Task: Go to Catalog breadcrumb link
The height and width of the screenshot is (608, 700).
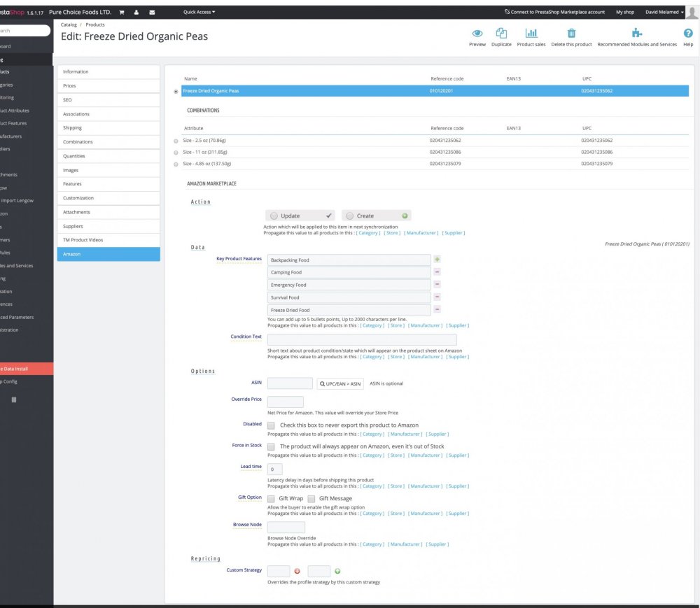Action: coord(69,24)
